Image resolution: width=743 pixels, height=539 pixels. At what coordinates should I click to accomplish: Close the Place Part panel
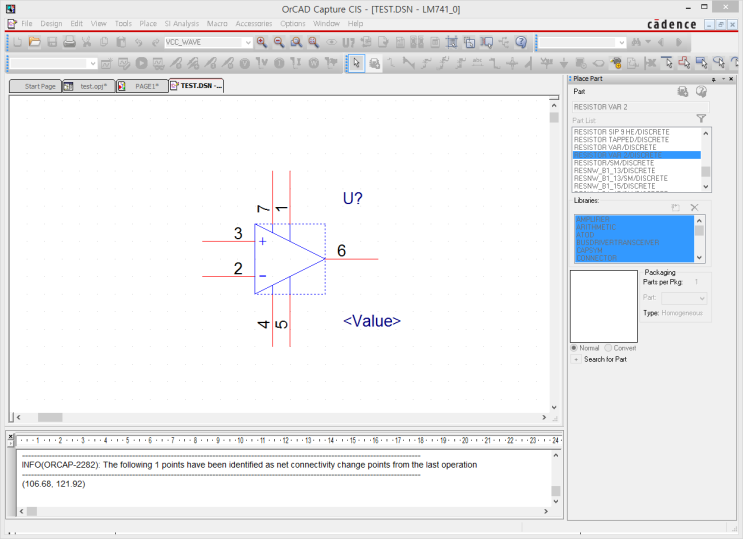click(x=731, y=79)
